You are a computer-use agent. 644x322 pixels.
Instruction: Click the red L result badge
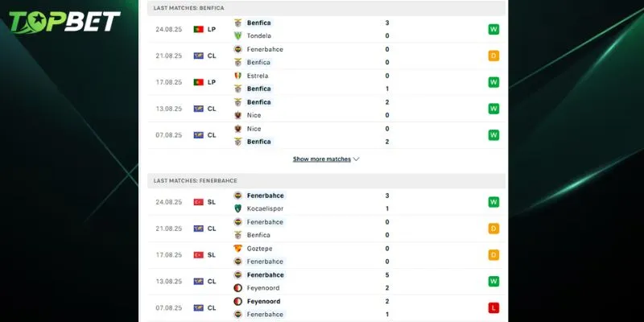point(493,308)
